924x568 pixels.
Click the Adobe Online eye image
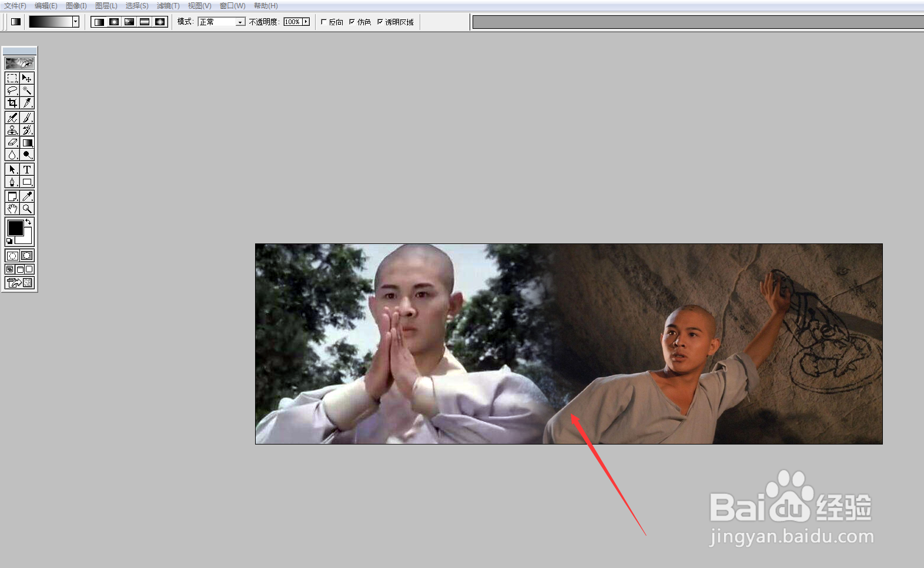[x=19, y=63]
